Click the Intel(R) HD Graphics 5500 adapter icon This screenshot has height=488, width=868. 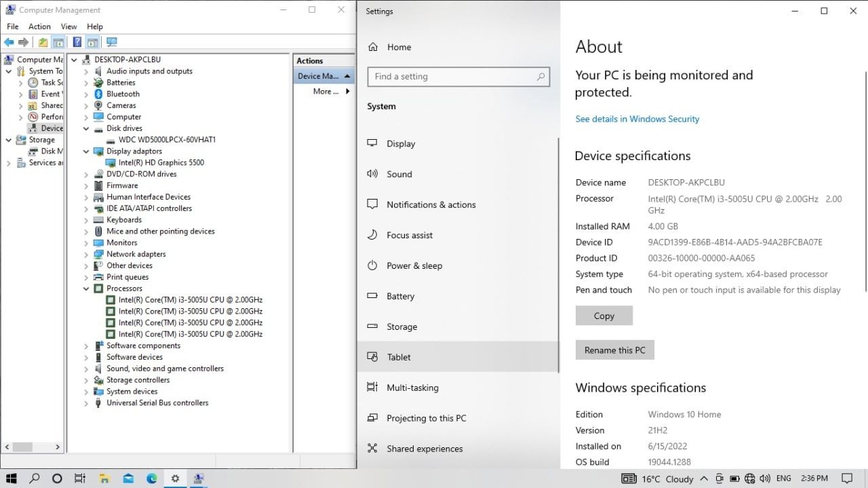pos(111,163)
